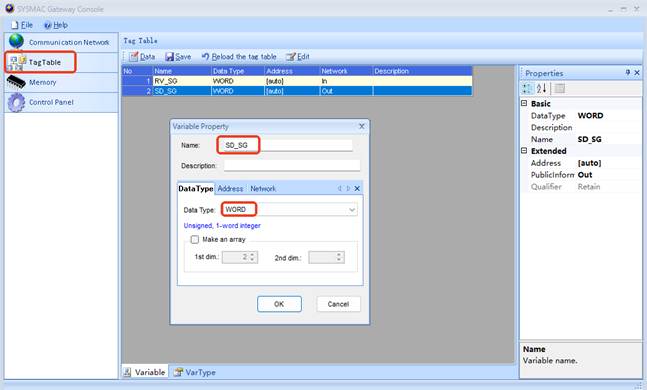
Task: Save the tag table
Action: (178, 57)
